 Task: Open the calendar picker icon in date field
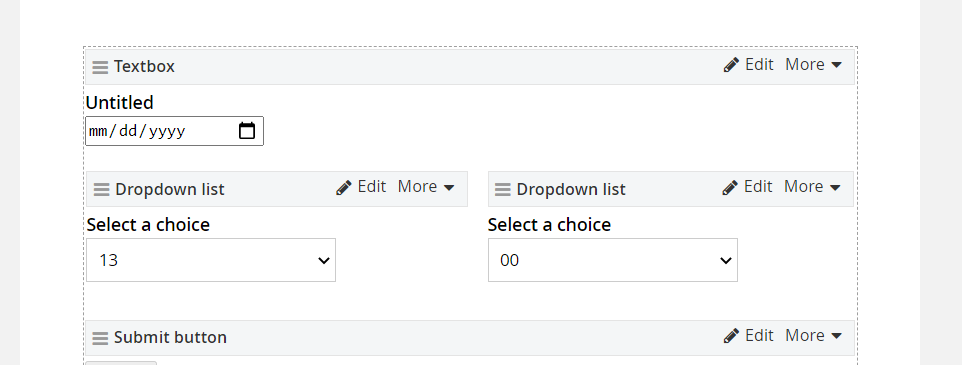247,131
